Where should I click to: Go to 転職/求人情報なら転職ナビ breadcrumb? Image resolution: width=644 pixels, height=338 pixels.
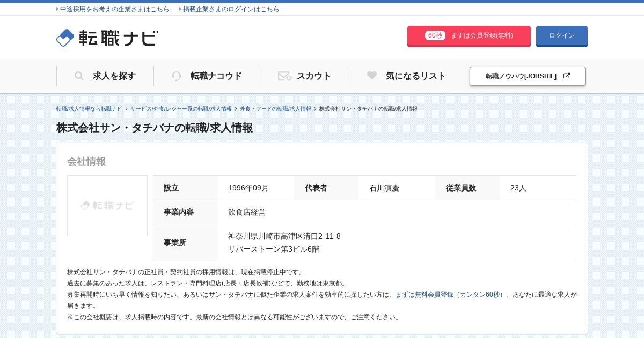[89, 109]
